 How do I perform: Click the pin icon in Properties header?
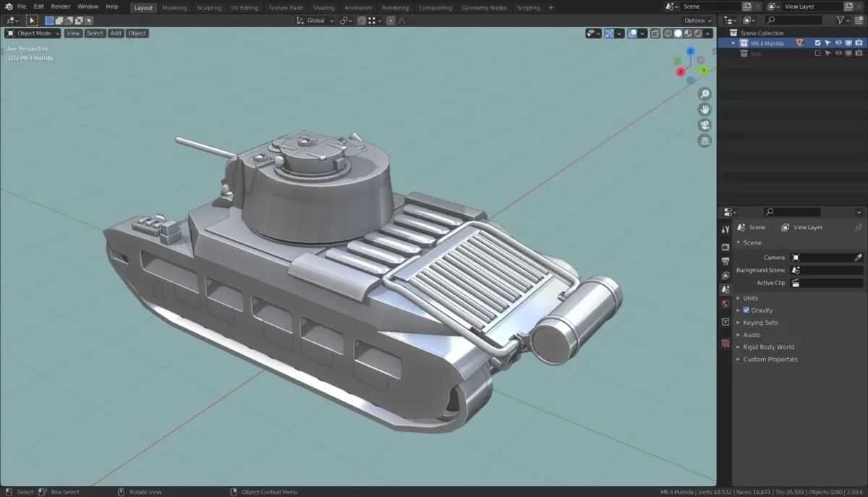[859, 227]
